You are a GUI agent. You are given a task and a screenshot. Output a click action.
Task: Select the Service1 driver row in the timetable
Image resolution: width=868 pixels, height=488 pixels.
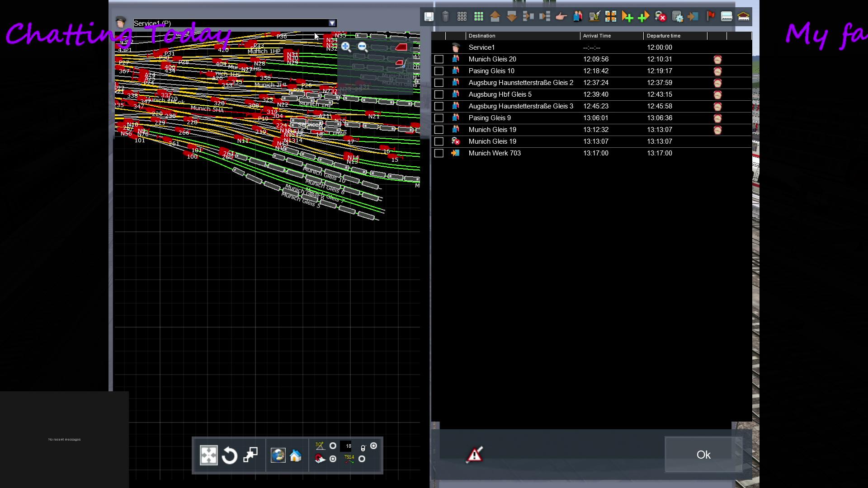(591, 47)
